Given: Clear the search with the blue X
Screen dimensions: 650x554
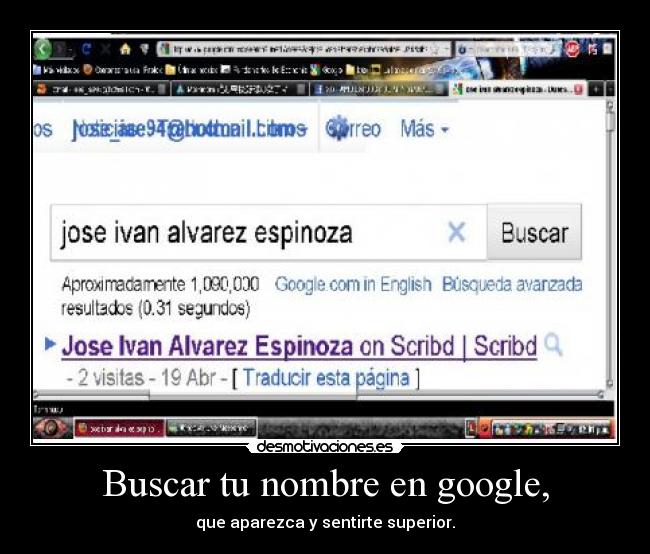Looking at the screenshot, I should [456, 232].
